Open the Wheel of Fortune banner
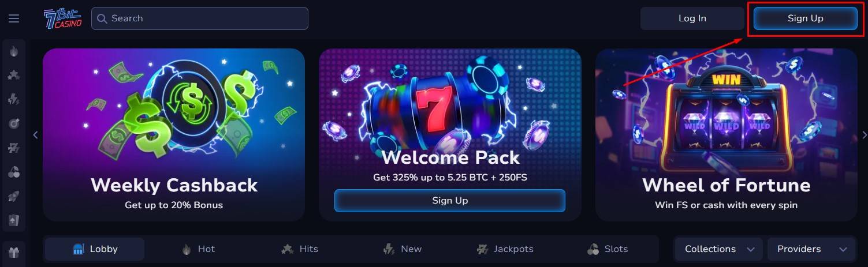This screenshot has width=868, height=267. click(726, 135)
